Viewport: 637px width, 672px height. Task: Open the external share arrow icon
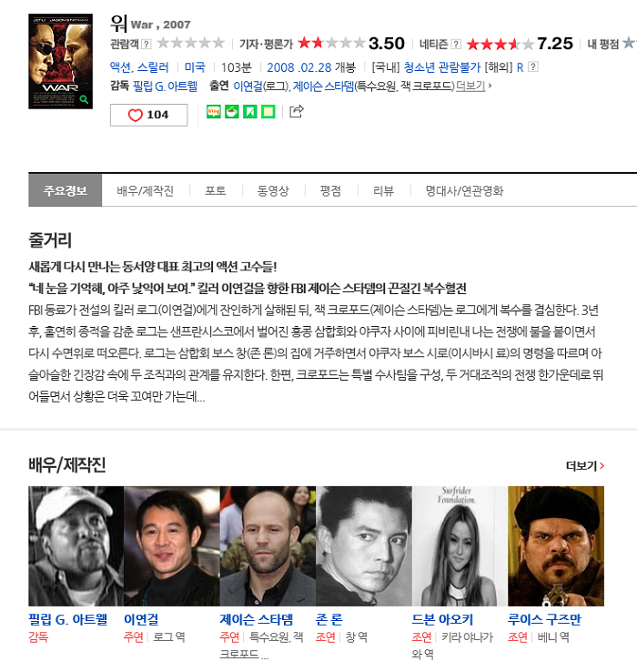(x=297, y=111)
